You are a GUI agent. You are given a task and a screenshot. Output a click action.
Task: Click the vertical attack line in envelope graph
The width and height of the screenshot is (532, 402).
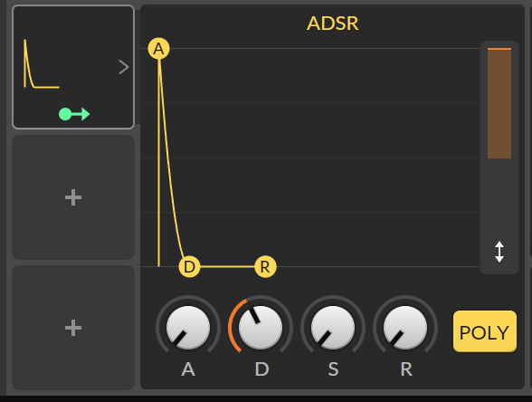(x=158, y=163)
